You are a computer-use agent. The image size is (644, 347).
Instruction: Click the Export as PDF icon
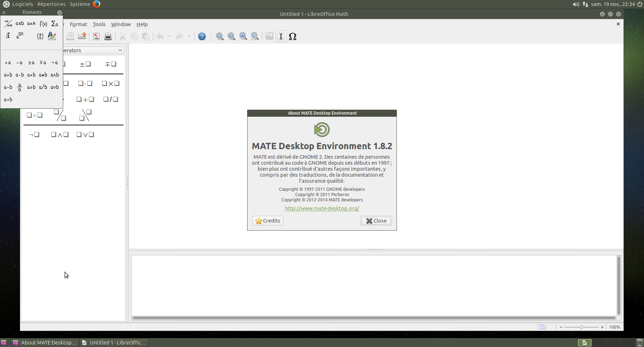click(96, 36)
